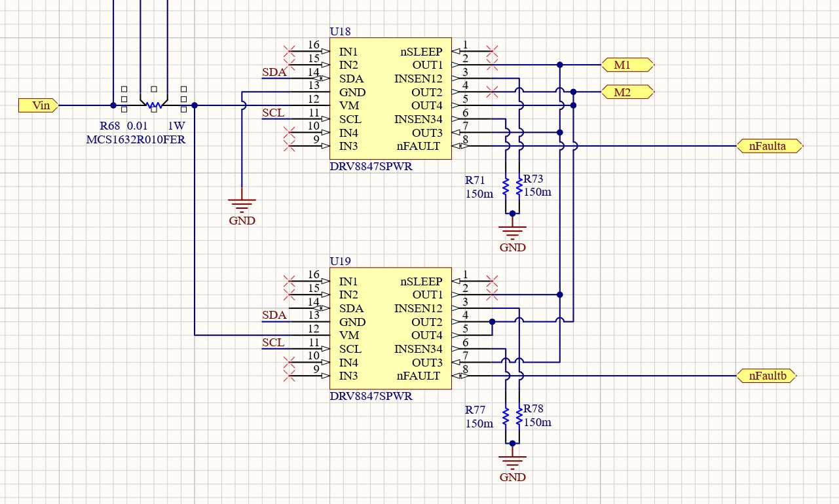This screenshot has width=839, height=504.
Task: Click the VM pin name inside U19
Action: (348, 336)
